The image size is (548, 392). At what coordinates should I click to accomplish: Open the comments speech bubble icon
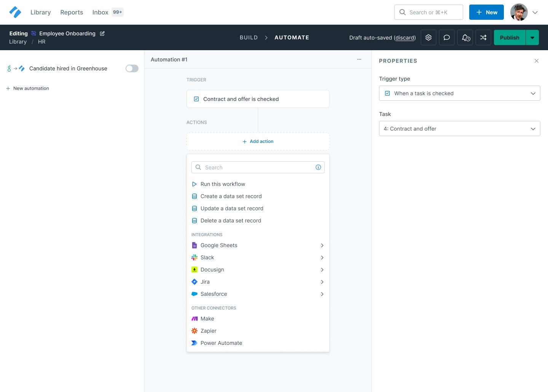447,38
